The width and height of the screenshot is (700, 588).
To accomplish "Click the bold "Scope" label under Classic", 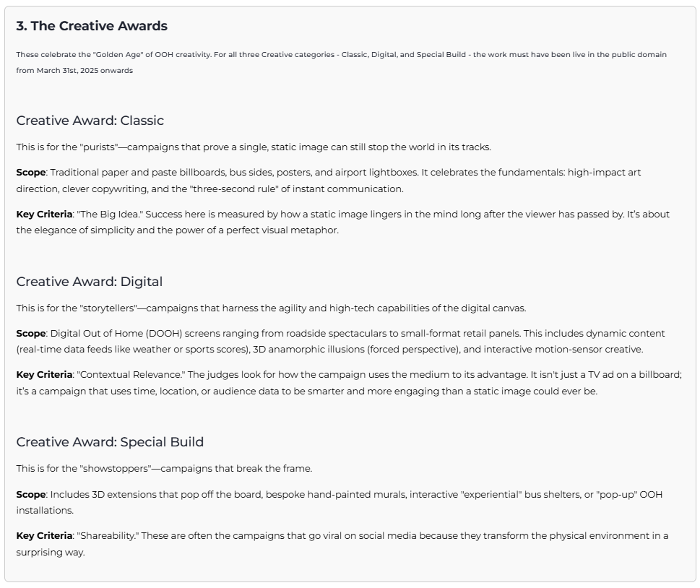I will [31, 173].
